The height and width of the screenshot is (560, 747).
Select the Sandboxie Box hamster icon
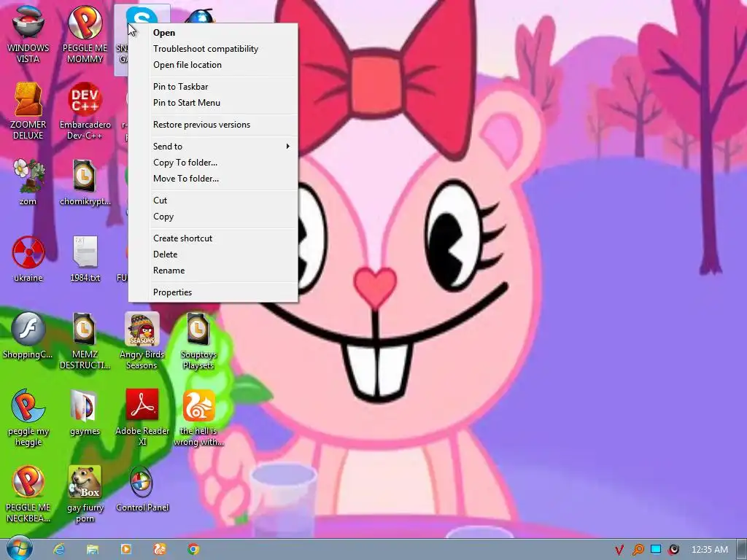[x=85, y=494]
